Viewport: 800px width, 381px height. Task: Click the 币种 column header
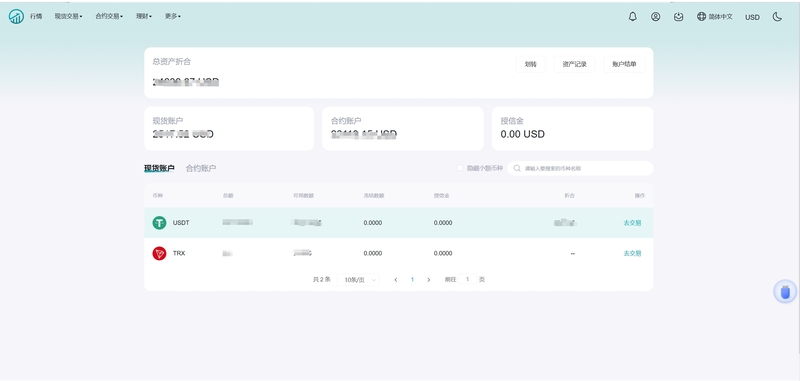[x=158, y=196]
